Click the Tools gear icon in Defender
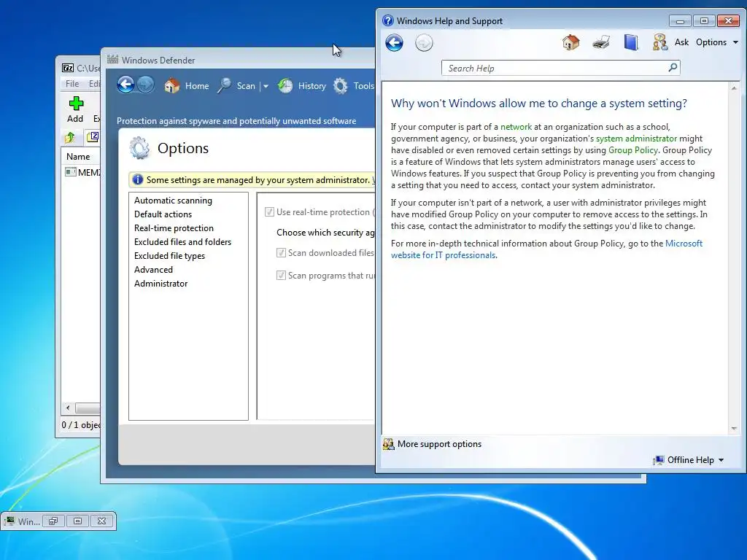Viewport: 747px width, 560px height. pos(340,86)
